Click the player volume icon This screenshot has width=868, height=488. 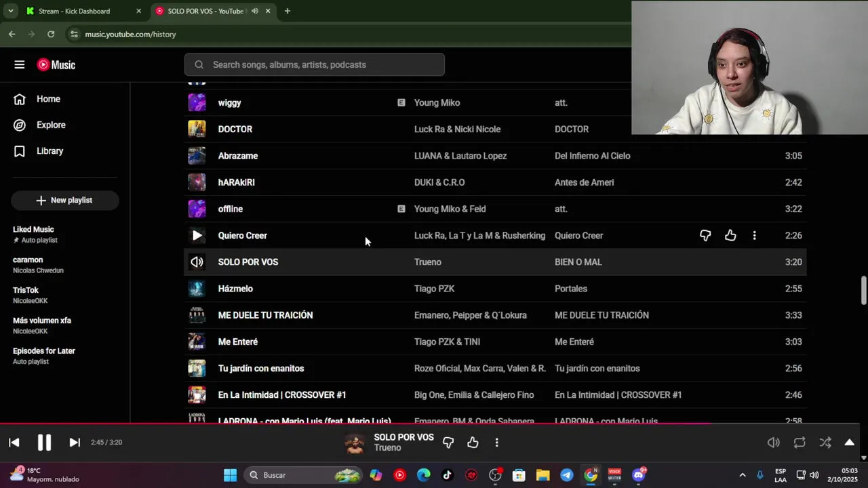(773, 443)
